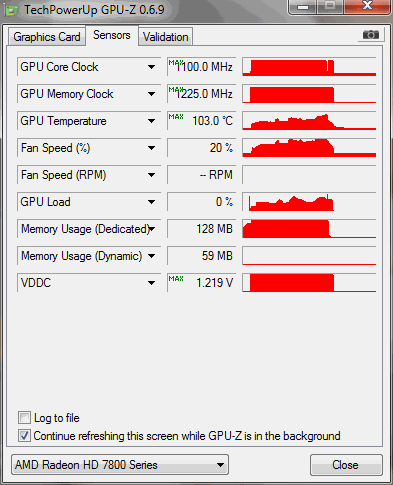The image size is (393, 485).
Task: Click the GPU Load history graph
Action: (x=309, y=202)
